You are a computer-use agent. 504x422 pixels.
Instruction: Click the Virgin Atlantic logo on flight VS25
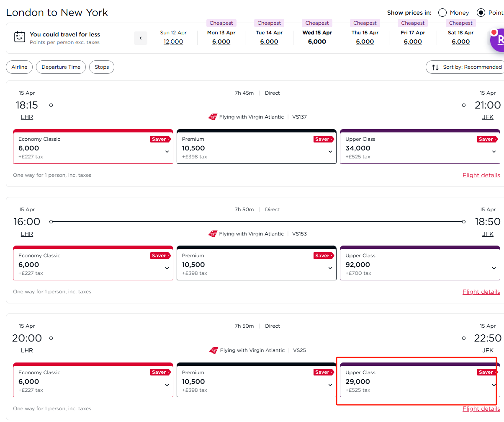pyautogui.click(x=213, y=350)
